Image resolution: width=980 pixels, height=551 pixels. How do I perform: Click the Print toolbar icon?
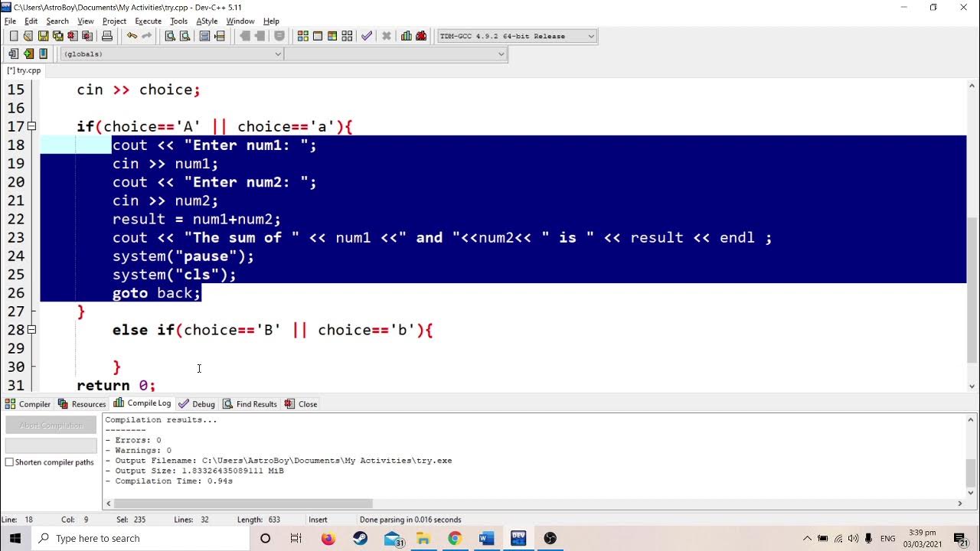107,36
